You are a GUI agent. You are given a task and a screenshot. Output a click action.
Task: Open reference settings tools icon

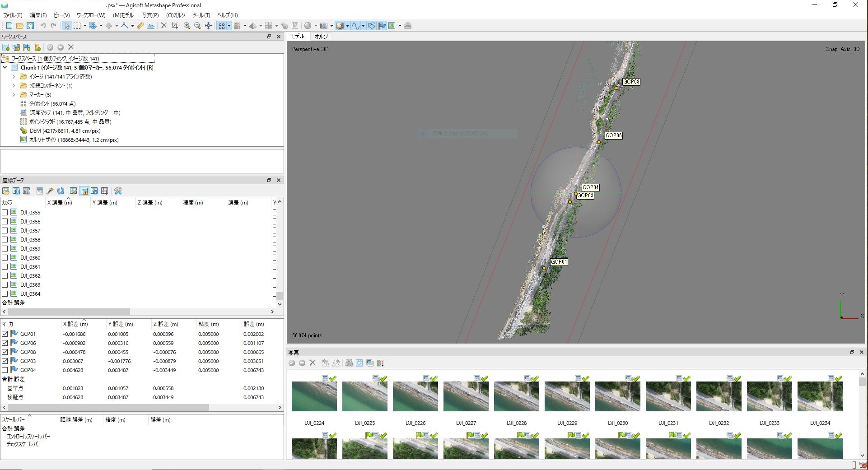point(118,191)
